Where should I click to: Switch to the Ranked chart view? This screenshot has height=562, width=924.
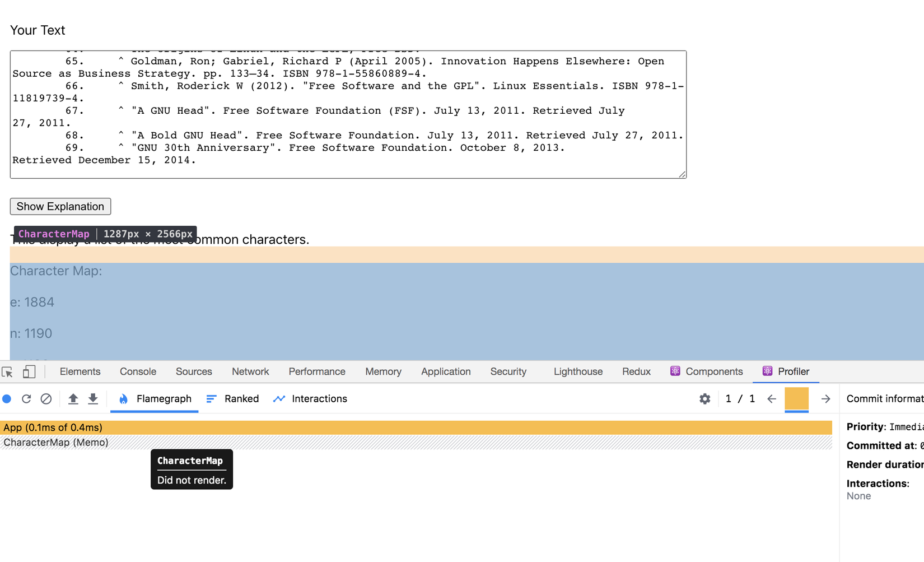(x=232, y=399)
